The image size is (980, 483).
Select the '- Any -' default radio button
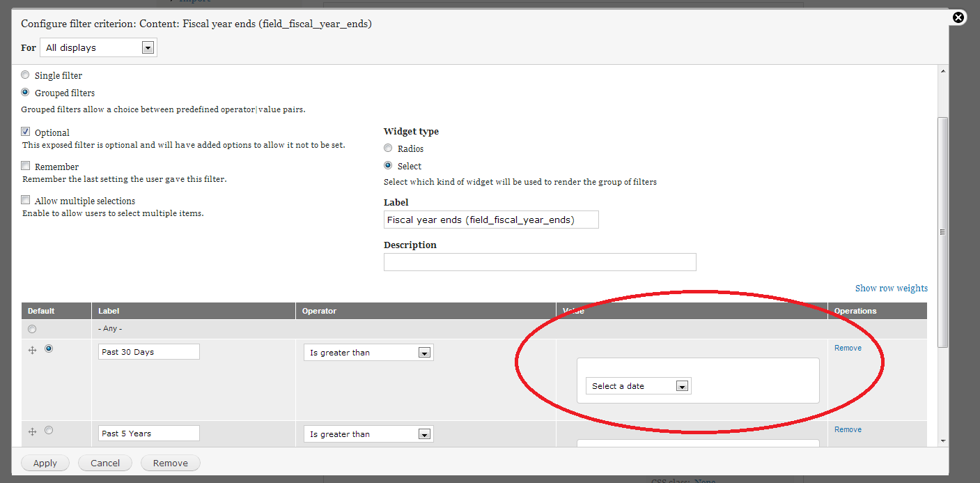[32, 329]
